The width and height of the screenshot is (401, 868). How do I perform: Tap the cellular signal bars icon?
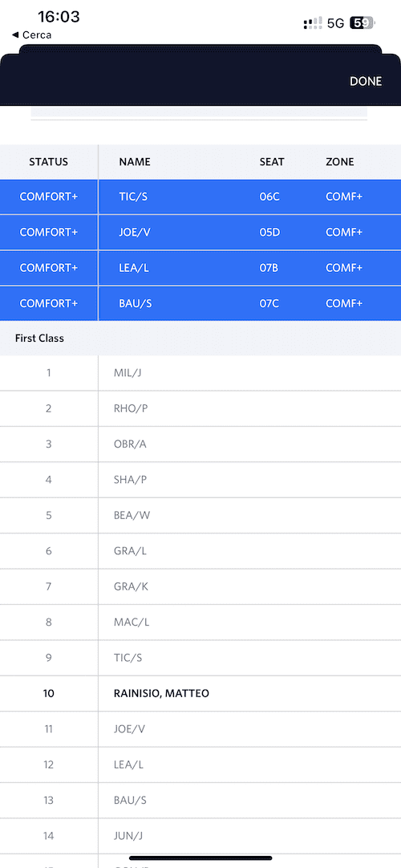pyautogui.click(x=313, y=23)
